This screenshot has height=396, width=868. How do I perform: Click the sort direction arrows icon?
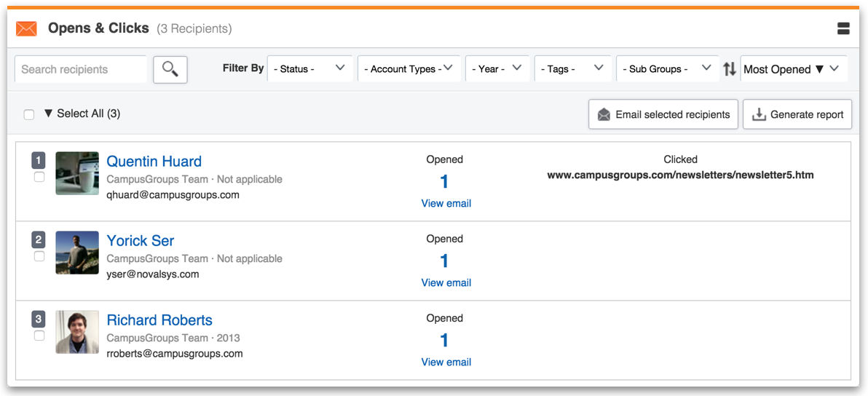pos(730,69)
